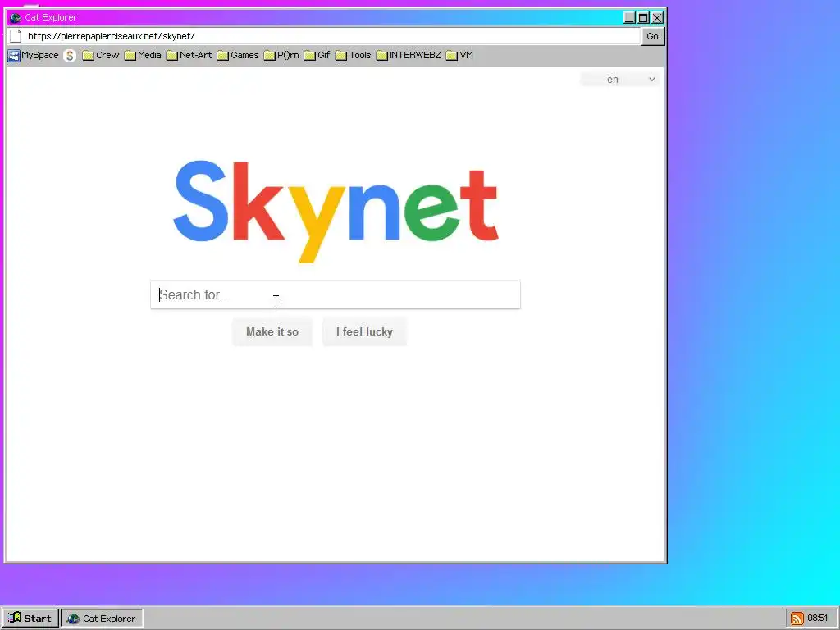Click the I feel lucky button
This screenshot has height=630, width=840.
tap(364, 331)
